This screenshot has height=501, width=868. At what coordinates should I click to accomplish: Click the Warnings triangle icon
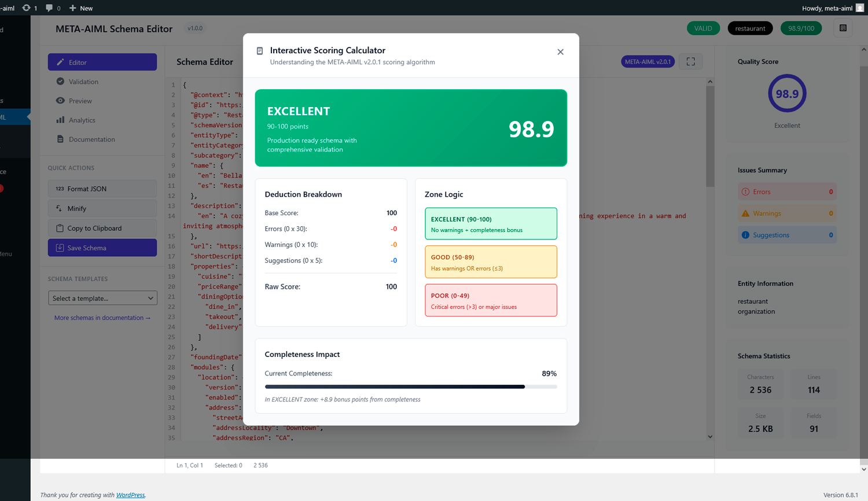tap(745, 213)
